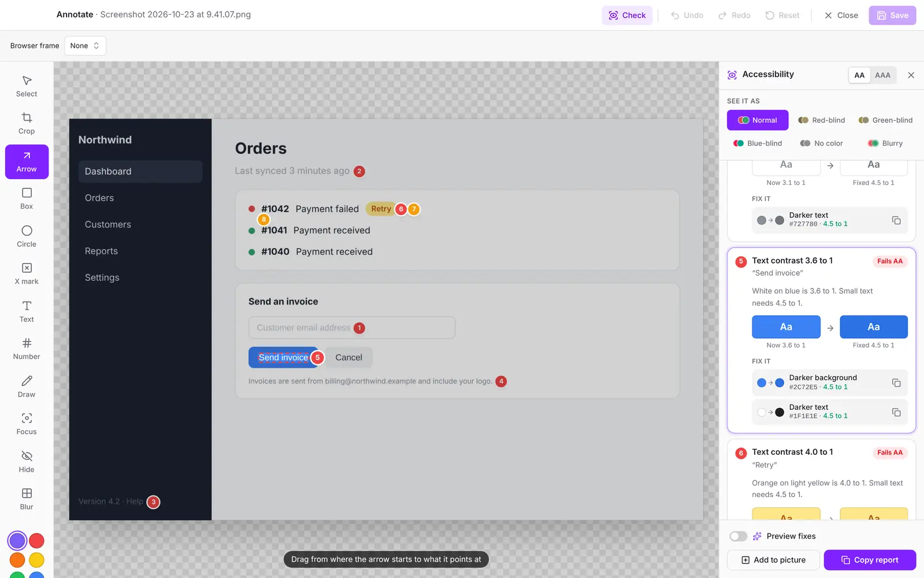Close the annotation editor
Viewport: 924px width, 578px height.
(x=841, y=16)
